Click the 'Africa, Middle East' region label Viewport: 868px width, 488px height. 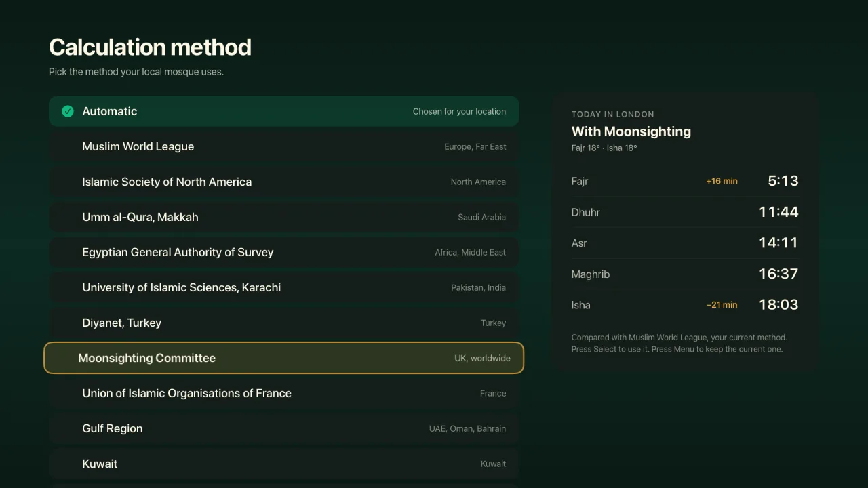click(471, 252)
